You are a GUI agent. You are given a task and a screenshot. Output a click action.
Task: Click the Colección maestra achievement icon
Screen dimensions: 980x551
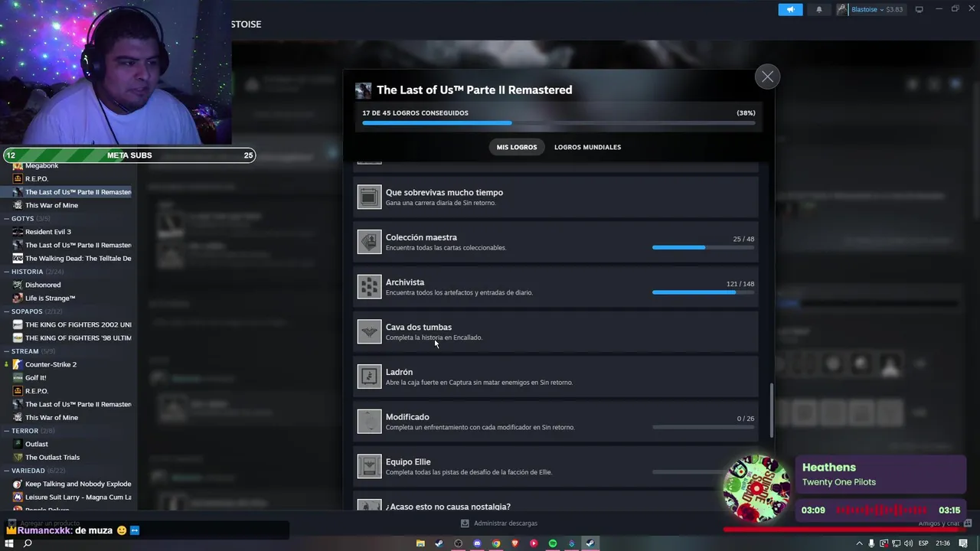point(369,242)
